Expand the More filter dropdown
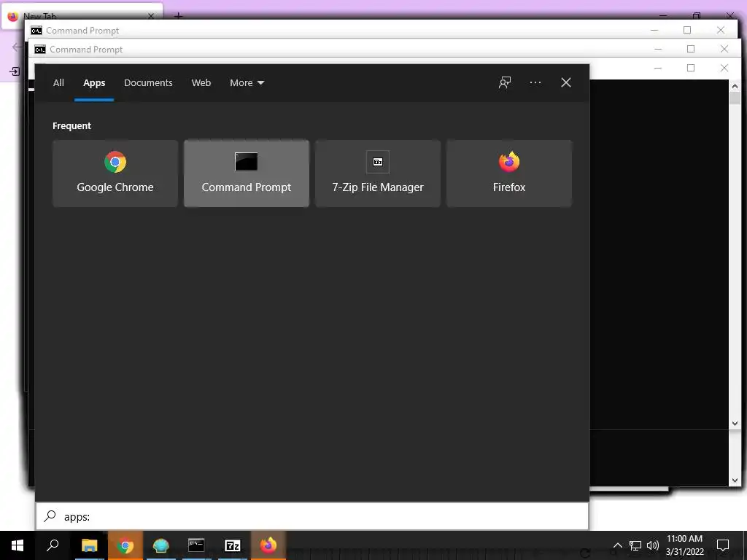 click(247, 83)
